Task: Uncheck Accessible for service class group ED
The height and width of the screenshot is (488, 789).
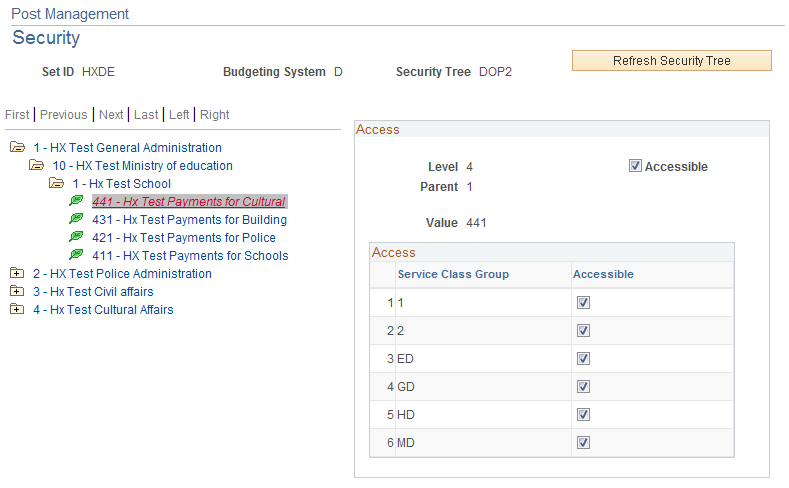Action: point(583,359)
